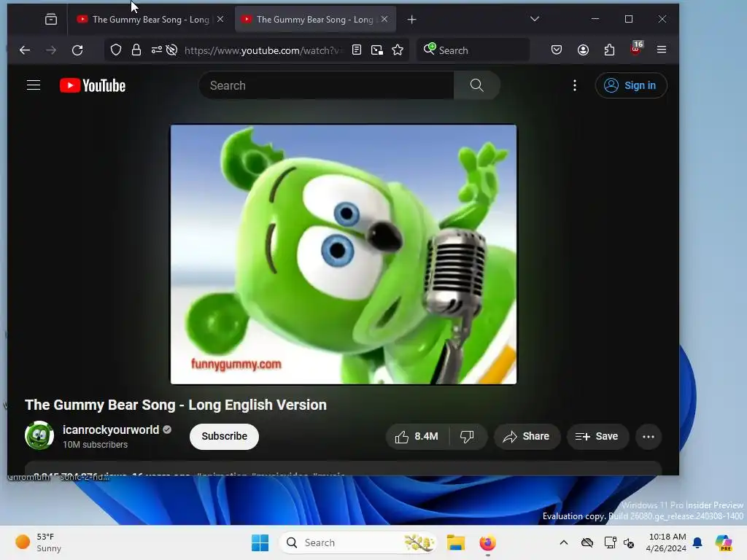Viewport: 747px width, 560px height.
Task: Open the Windows Start menu
Action: click(x=260, y=542)
